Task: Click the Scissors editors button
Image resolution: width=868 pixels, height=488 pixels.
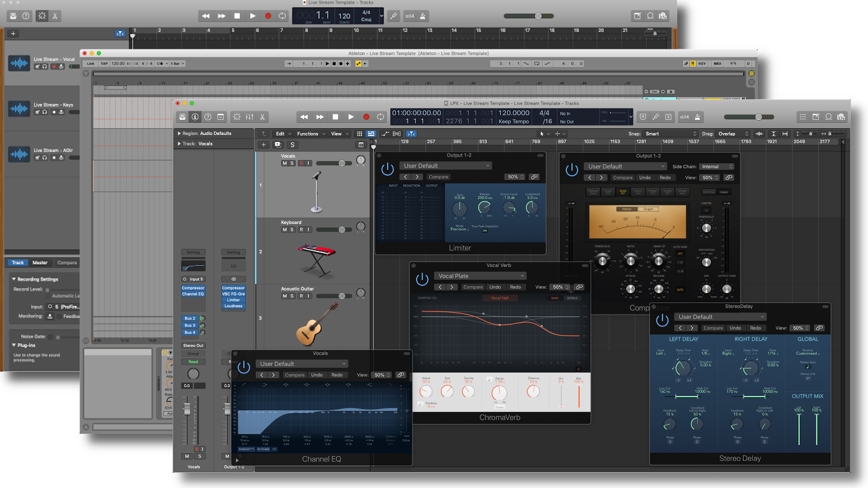Action: tap(262, 117)
